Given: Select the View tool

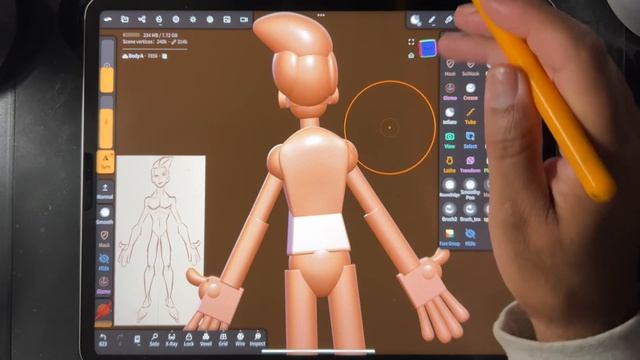Looking at the screenshot, I should (x=450, y=140).
